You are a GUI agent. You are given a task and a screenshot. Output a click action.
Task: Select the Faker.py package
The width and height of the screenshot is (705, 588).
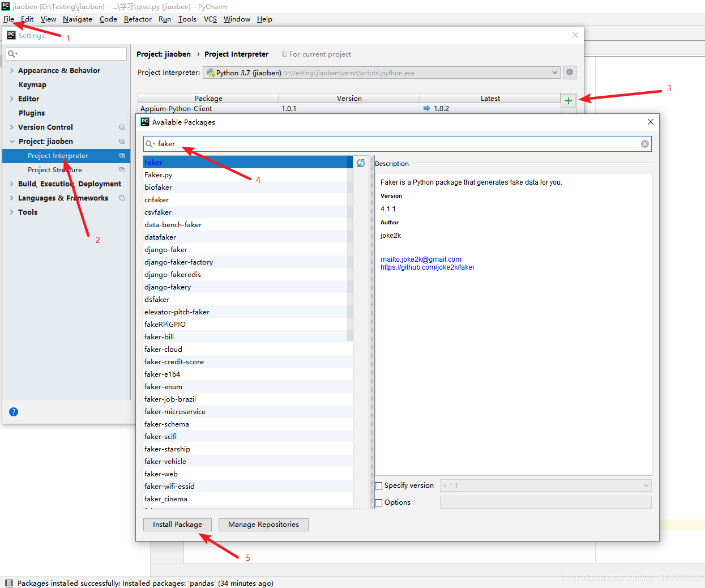tap(248, 175)
